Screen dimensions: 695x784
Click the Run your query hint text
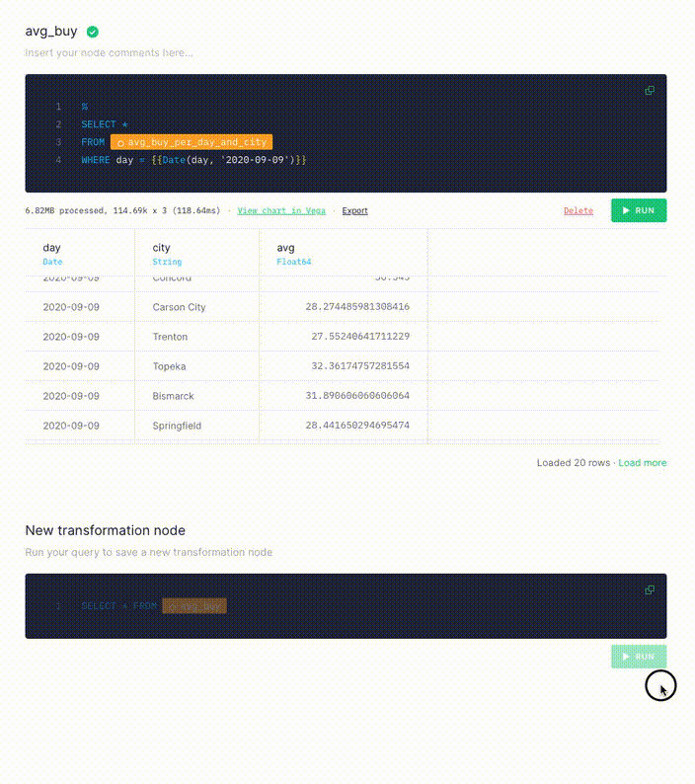click(x=148, y=553)
